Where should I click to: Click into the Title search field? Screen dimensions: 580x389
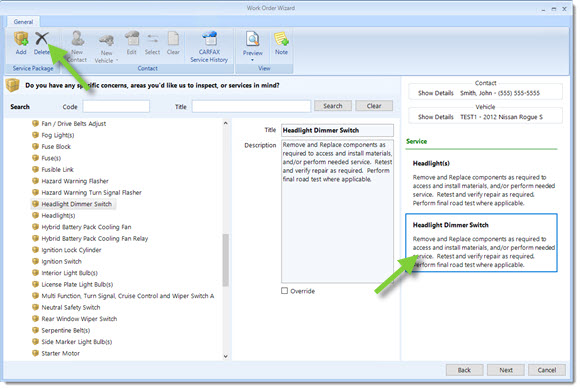point(251,106)
